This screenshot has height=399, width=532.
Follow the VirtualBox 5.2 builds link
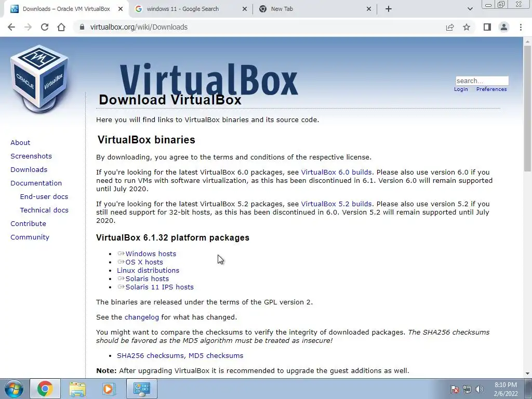(336, 204)
